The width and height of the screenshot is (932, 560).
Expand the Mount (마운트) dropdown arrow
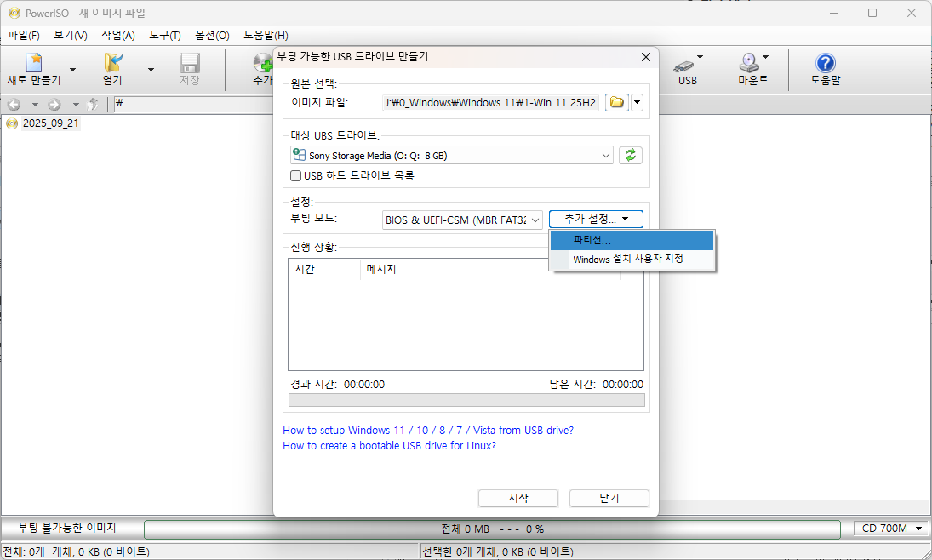click(x=765, y=57)
